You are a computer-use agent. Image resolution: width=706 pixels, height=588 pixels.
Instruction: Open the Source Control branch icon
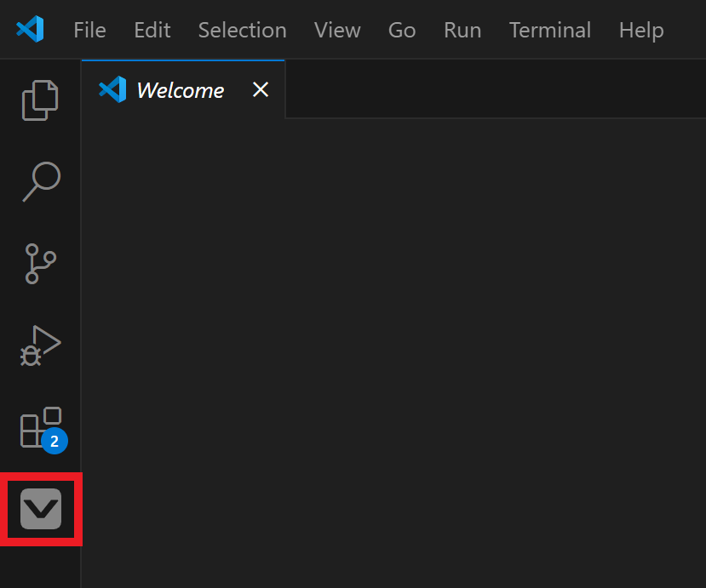point(40,264)
